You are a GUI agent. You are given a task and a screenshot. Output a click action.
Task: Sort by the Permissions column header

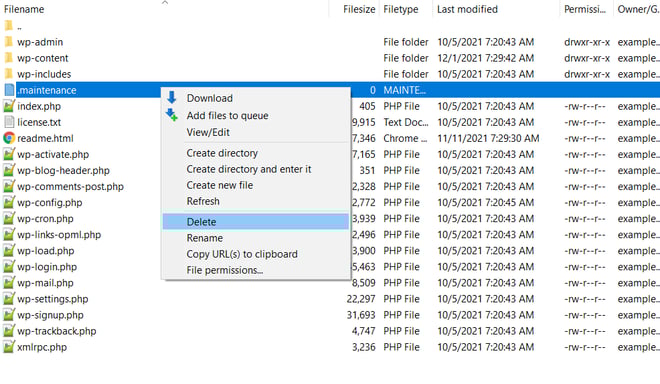coord(586,9)
